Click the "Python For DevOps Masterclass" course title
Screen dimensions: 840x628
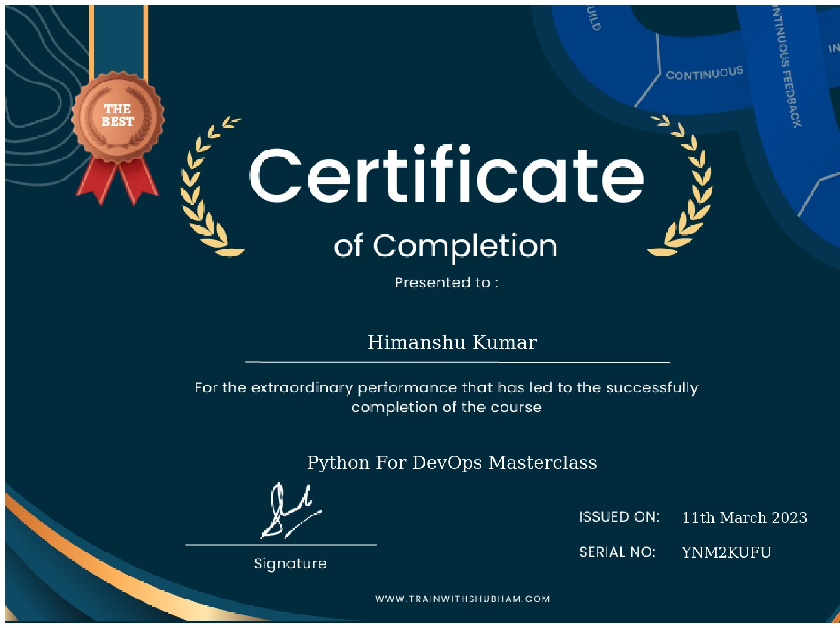click(x=452, y=463)
